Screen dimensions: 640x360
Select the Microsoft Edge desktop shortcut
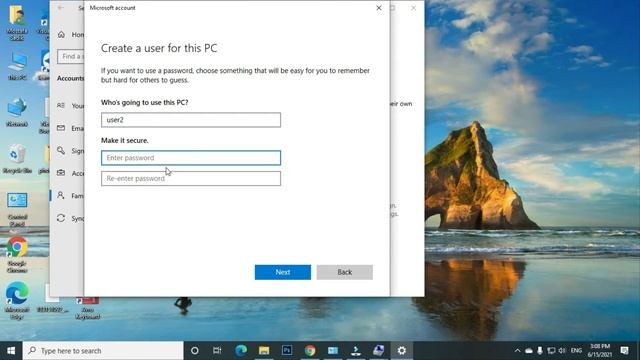[17, 300]
